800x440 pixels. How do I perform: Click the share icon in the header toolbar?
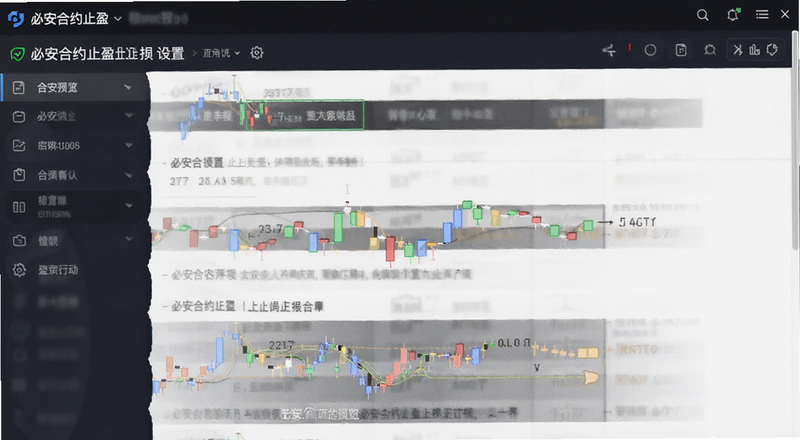[x=609, y=50]
